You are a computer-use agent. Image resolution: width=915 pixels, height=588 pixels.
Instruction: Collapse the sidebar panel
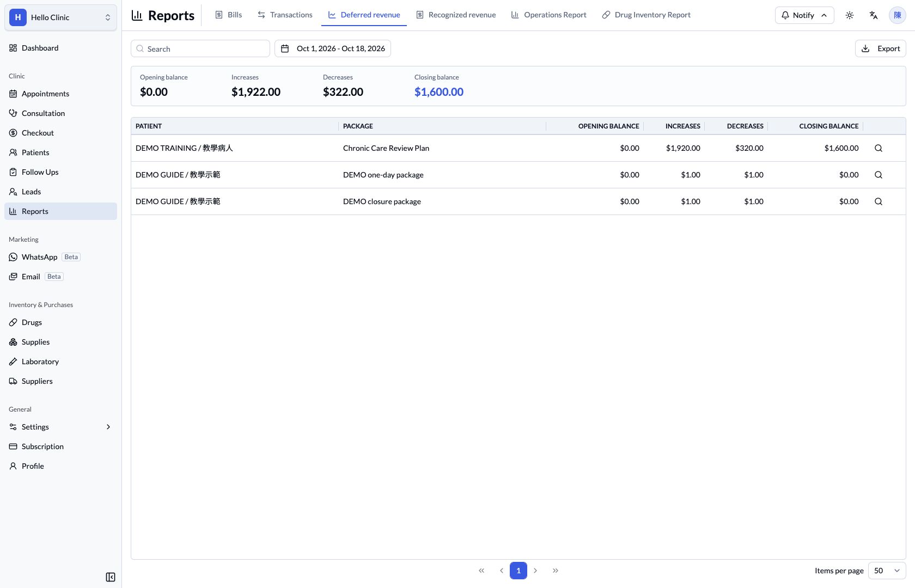tap(111, 577)
